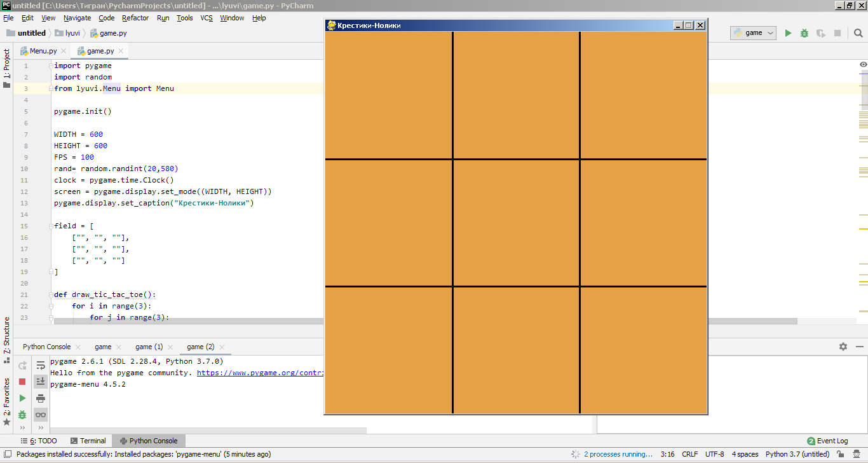Toggle show variables glasses icon

pyautogui.click(x=41, y=415)
